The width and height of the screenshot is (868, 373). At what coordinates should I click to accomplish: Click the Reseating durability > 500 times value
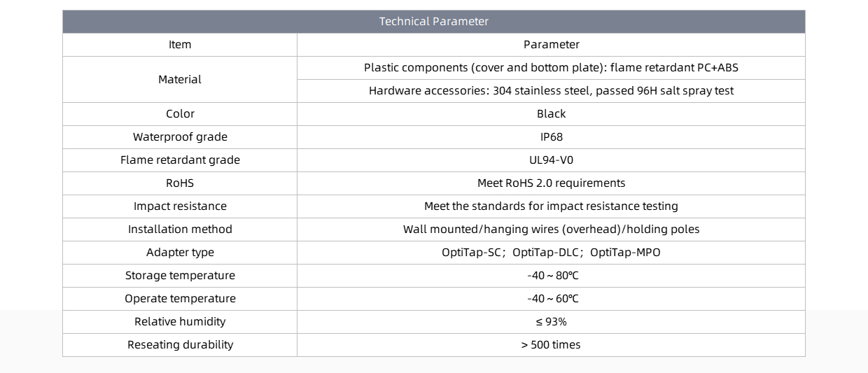pyautogui.click(x=552, y=345)
